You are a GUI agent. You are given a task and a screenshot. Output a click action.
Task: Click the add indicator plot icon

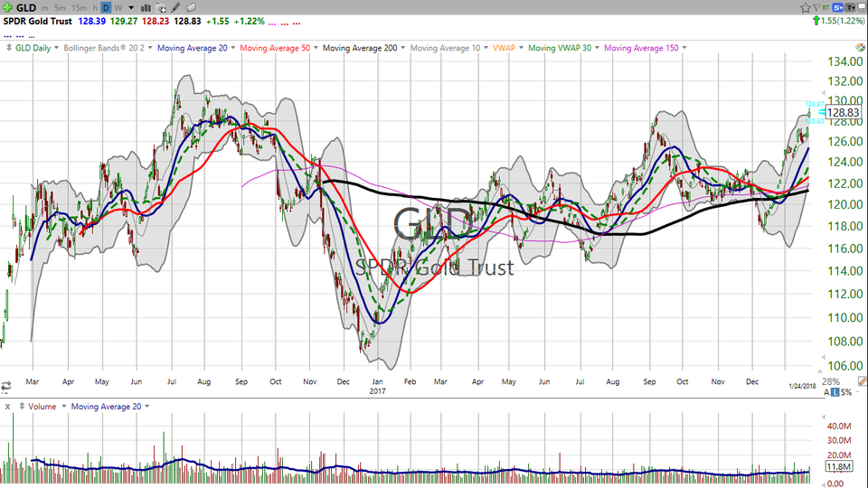[161, 8]
